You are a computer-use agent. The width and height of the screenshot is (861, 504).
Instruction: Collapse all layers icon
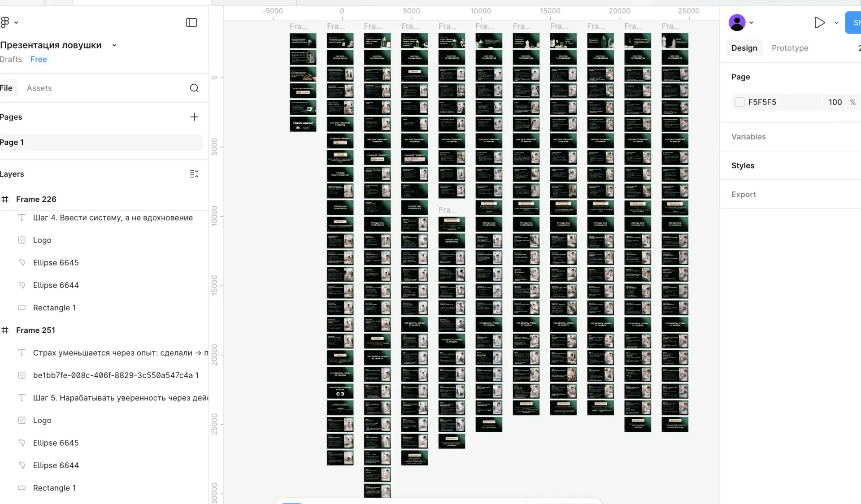point(194,174)
